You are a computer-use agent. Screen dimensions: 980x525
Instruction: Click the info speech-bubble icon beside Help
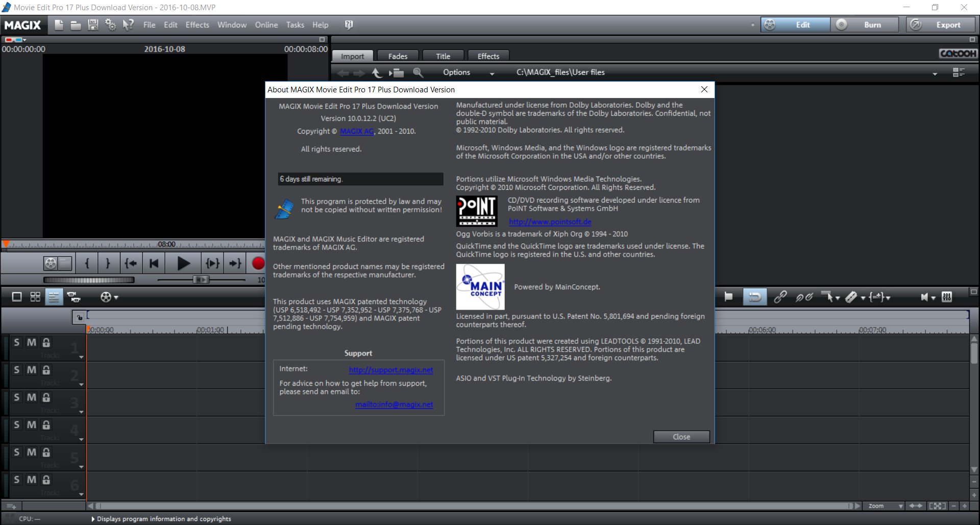point(349,24)
